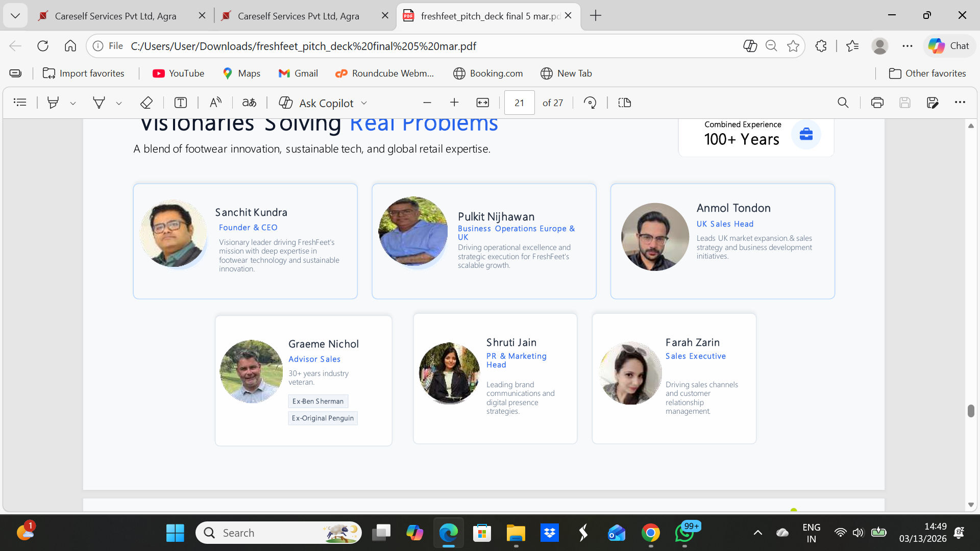Viewport: 980px width, 551px height.
Task: Open the PDF table of contents sidebar
Action: point(20,103)
